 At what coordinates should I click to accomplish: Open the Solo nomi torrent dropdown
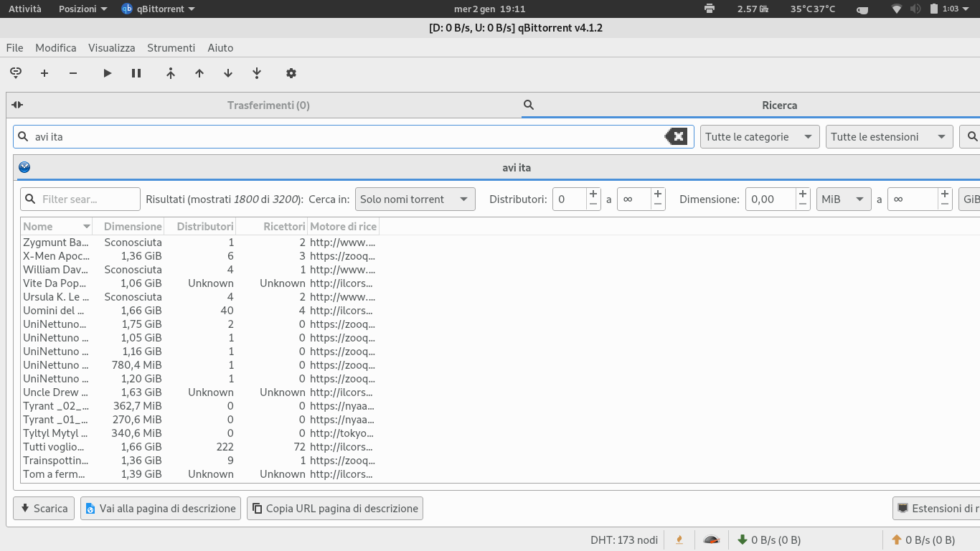click(x=415, y=199)
